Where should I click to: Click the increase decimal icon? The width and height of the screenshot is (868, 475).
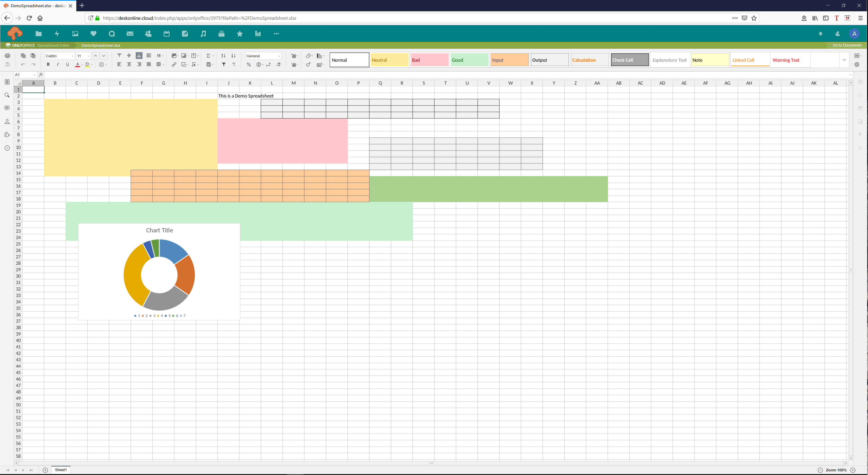[278, 64]
